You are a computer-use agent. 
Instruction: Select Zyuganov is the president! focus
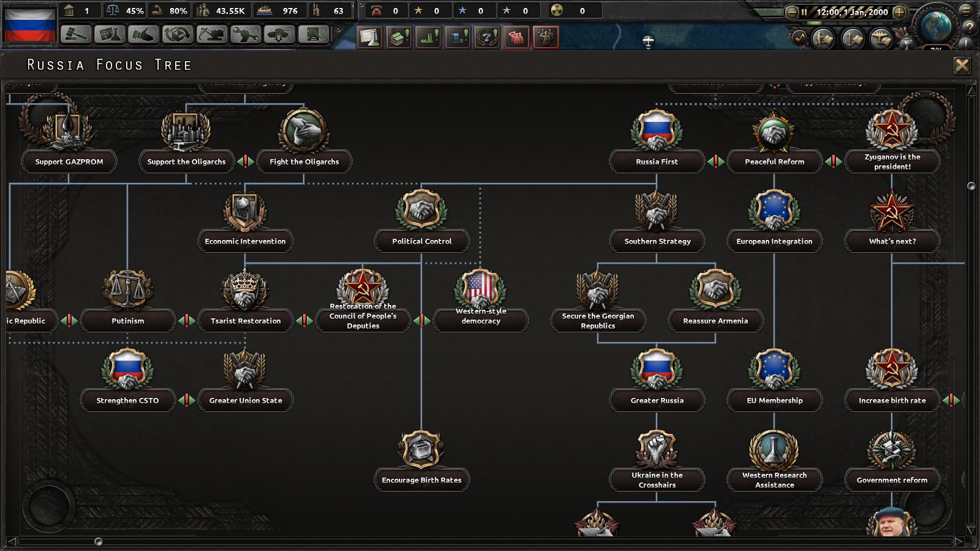point(892,162)
